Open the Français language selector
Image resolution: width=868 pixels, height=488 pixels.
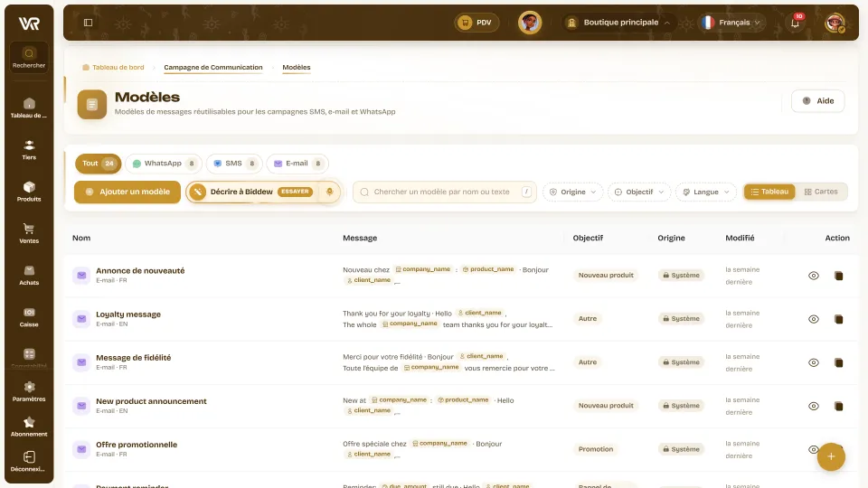(x=731, y=23)
